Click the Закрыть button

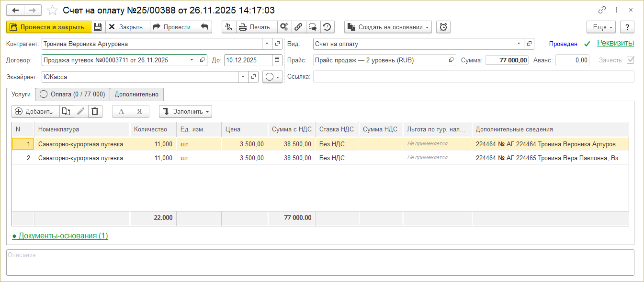(x=127, y=27)
